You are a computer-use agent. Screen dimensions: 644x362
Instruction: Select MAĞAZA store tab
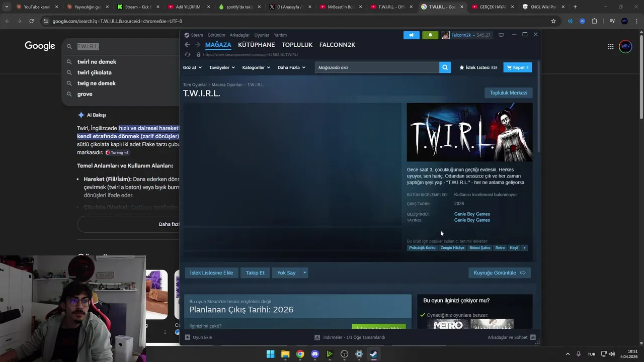218,45
